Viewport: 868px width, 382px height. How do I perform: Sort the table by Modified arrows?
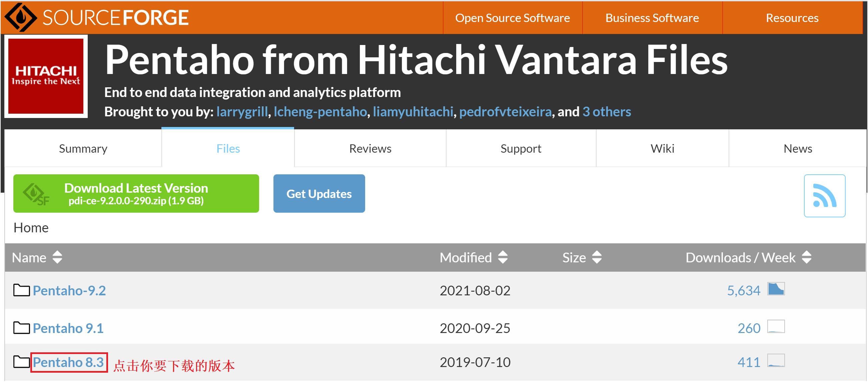[x=503, y=257]
